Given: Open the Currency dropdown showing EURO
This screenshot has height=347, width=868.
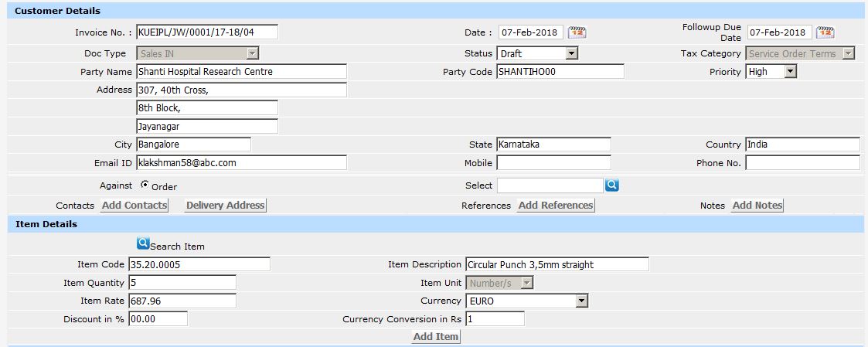Looking at the screenshot, I should pos(581,301).
